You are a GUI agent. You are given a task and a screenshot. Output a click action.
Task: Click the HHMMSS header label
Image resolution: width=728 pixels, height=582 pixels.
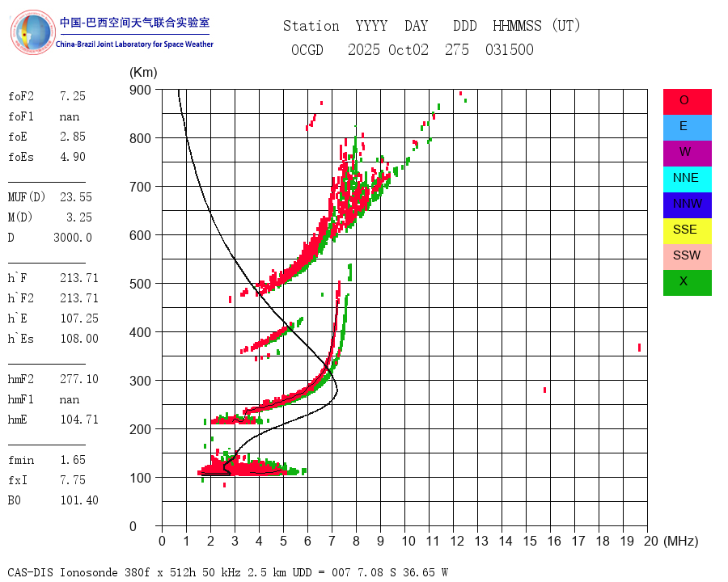517,26
